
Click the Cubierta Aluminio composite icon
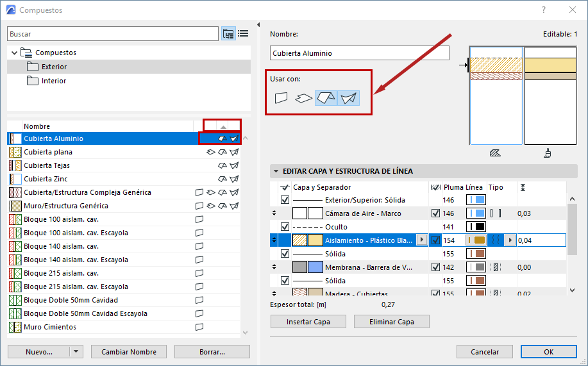click(x=15, y=138)
